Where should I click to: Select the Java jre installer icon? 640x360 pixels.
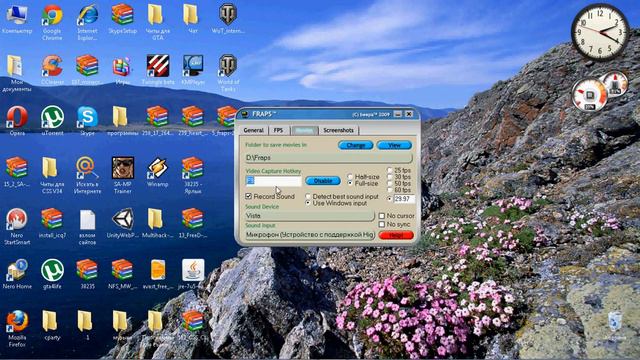pyautogui.click(x=193, y=274)
